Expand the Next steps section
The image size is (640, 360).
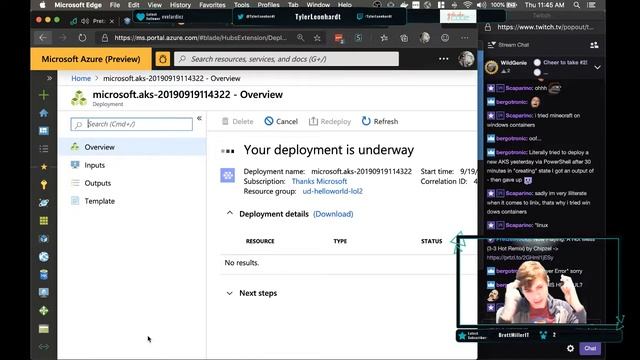pyautogui.click(x=229, y=293)
